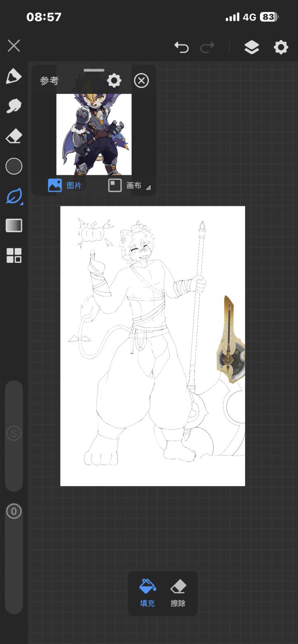
Task: Click the 08:57 clock
Action: 44,17
